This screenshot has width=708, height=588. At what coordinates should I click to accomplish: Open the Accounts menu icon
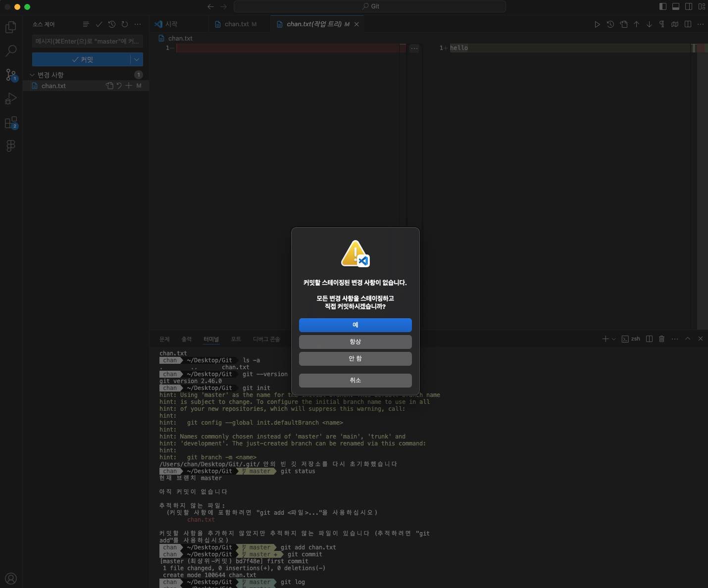pos(11,578)
